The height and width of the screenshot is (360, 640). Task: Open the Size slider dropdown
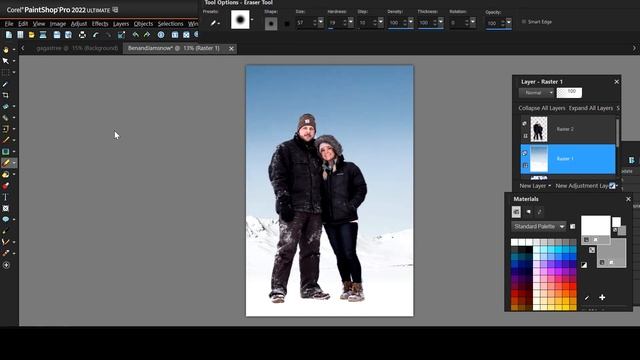(321, 23)
